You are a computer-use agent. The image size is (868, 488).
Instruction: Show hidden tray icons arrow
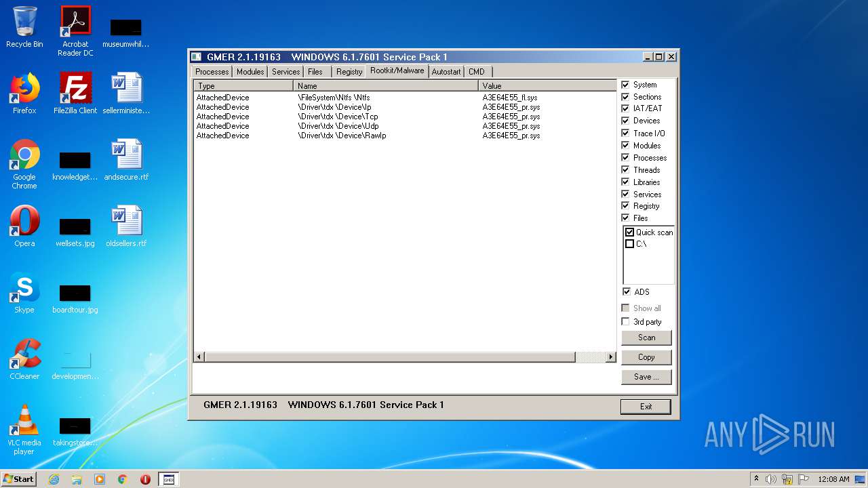click(756, 479)
